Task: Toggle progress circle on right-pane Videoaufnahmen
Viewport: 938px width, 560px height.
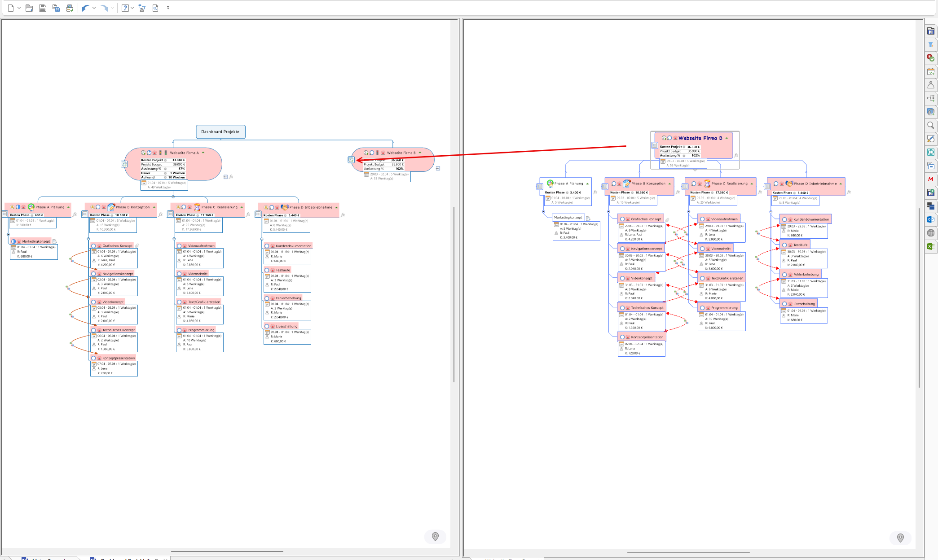Action: pyautogui.click(x=702, y=219)
